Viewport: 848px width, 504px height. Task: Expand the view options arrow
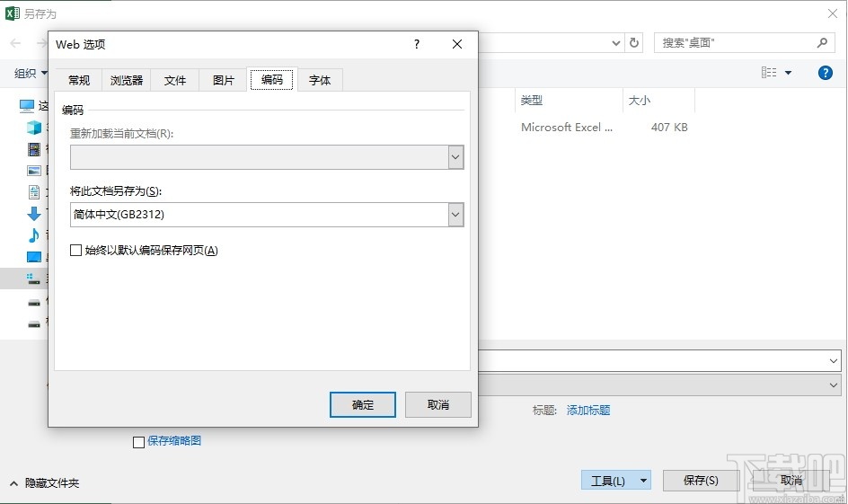click(x=789, y=73)
